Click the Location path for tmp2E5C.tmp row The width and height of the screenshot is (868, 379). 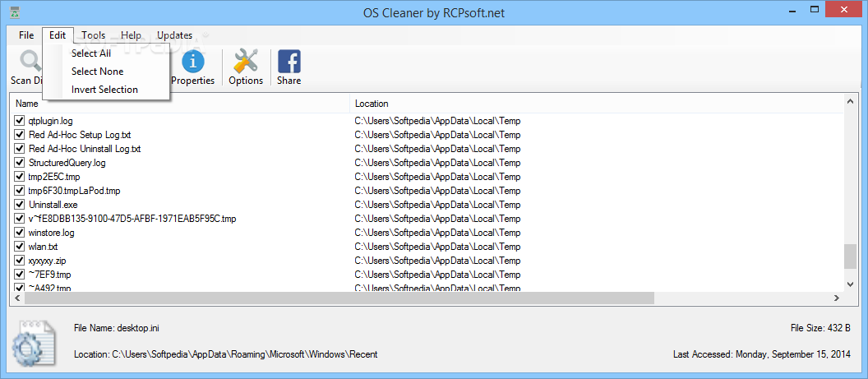coord(437,177)
